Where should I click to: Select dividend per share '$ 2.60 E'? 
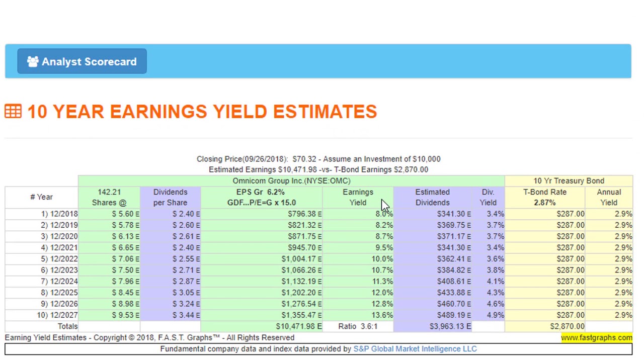click(x=186, y=225)
